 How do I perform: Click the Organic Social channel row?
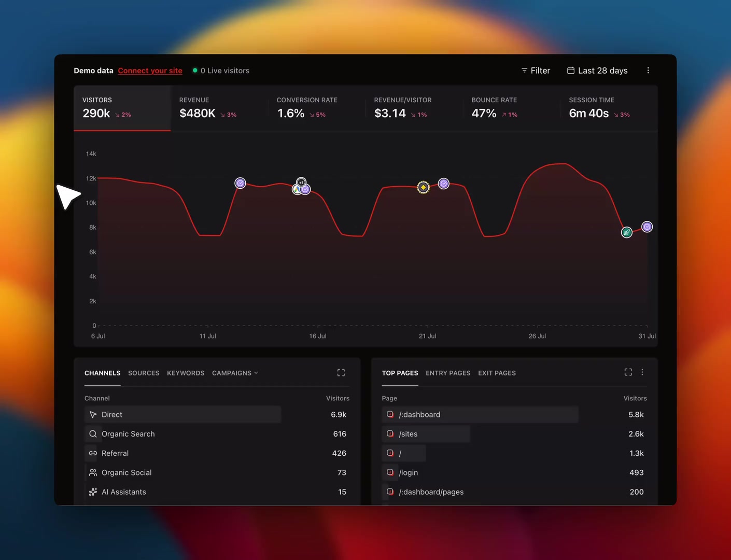pyautogui.click(x=217, y=472)
